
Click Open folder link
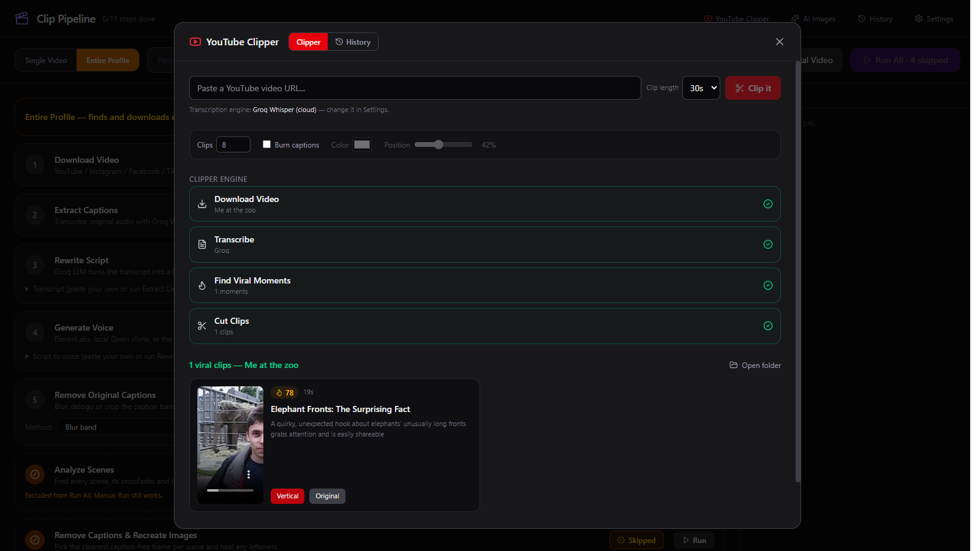pos(755,365)
